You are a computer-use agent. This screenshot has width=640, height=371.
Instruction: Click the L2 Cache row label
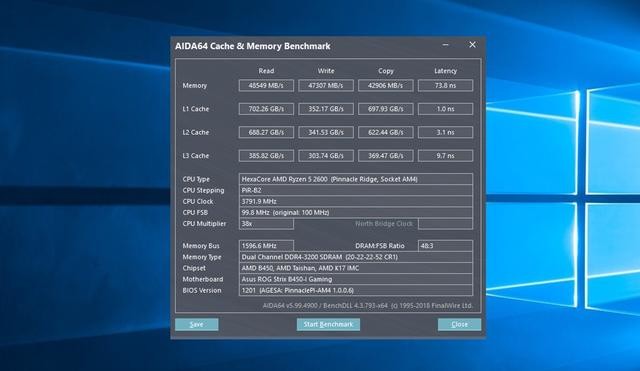(196, 132)
